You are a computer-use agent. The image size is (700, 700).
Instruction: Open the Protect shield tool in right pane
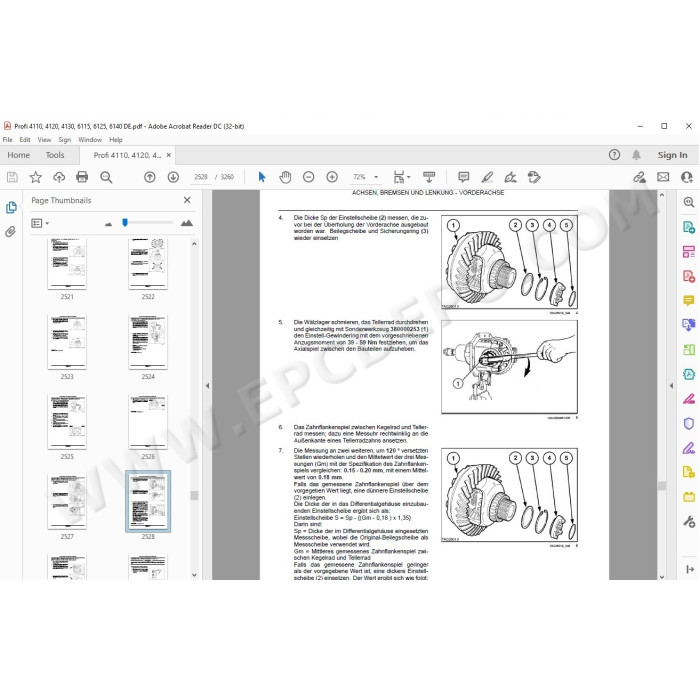click(689, 423)
